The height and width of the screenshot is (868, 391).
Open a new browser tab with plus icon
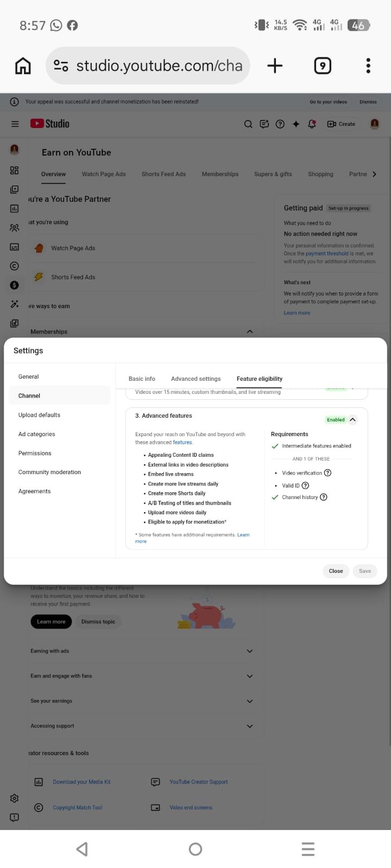click(x=275, y=66)
